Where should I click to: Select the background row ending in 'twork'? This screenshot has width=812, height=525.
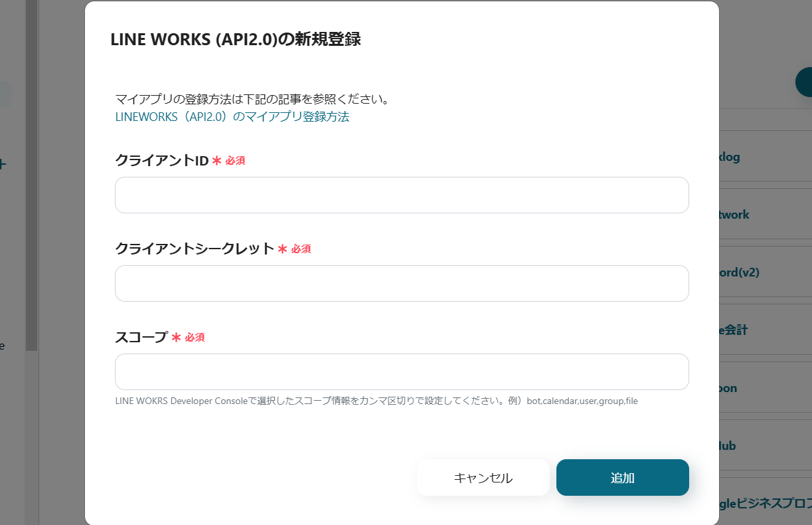[766, 215]
